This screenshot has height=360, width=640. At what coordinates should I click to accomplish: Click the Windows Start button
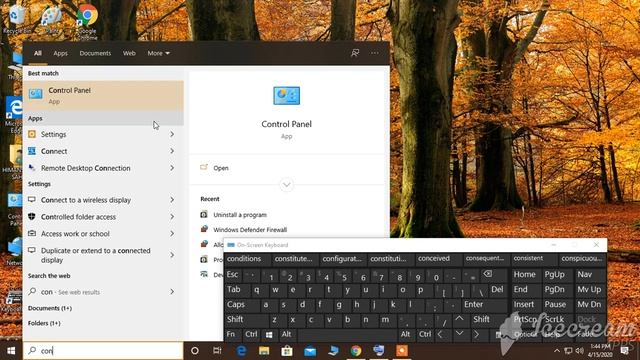click(x=11, y=351)
